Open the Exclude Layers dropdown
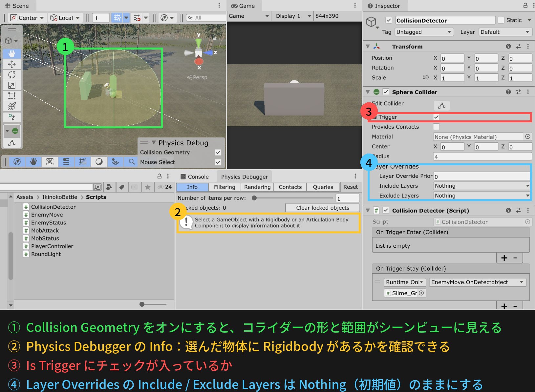Screen dimensions: 535x392 482,196
